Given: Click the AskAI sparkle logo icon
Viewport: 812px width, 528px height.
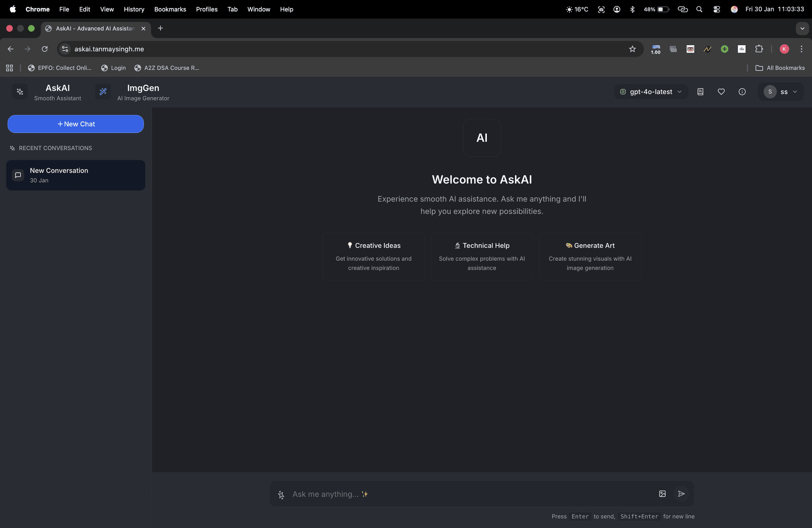Looking at the screenshot, I should point(20,92).
